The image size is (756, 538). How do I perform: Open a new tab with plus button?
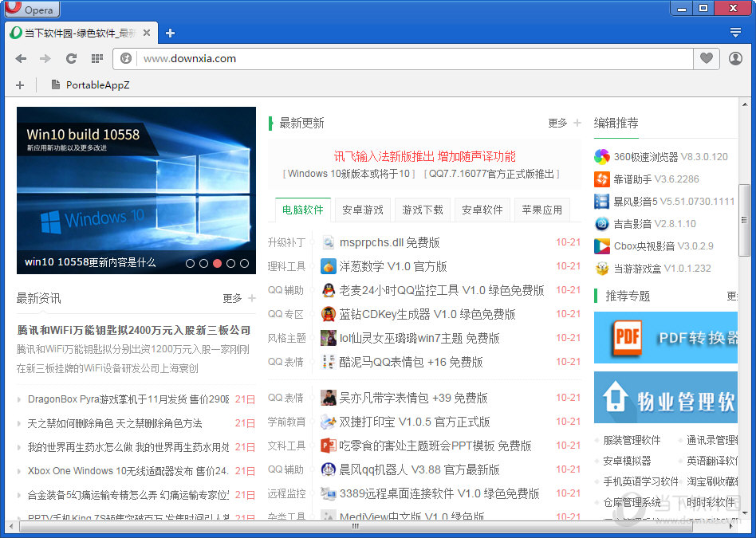click(x=170, y=33)
